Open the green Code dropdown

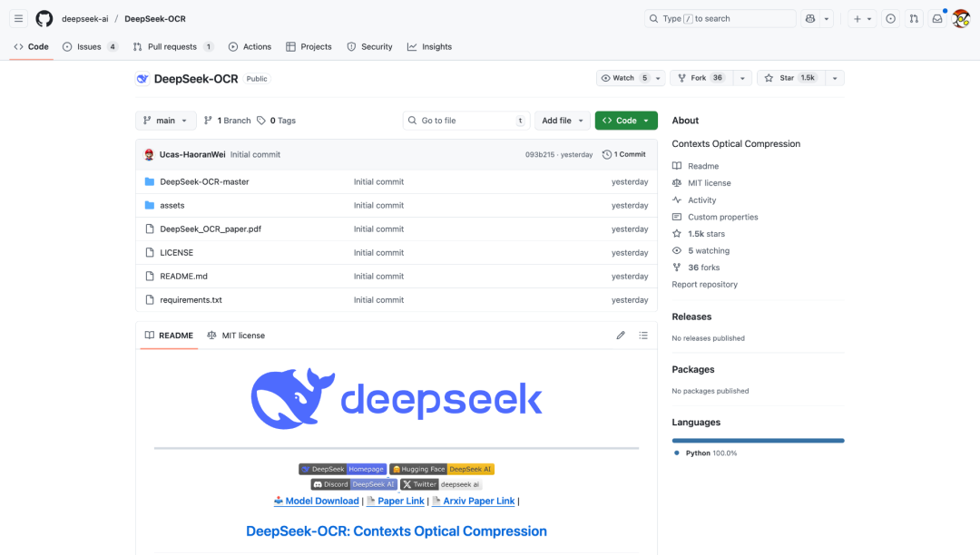click(626, 121)
